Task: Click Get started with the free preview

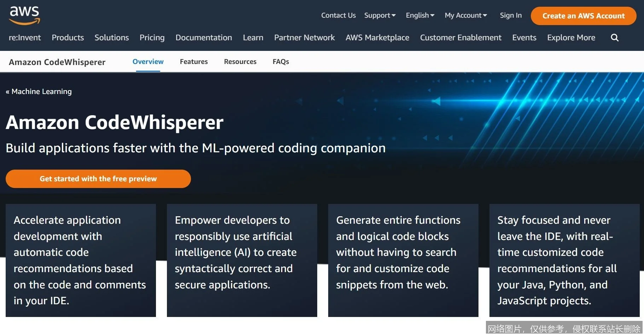Action: point(98,179)
